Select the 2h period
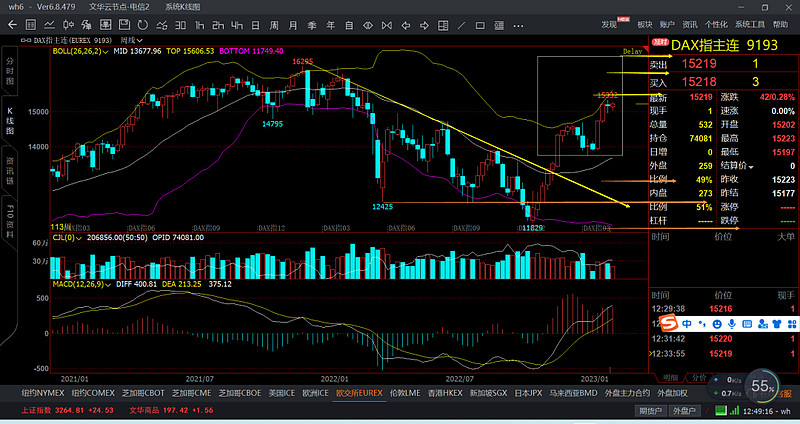 click(x=218, y=25)
